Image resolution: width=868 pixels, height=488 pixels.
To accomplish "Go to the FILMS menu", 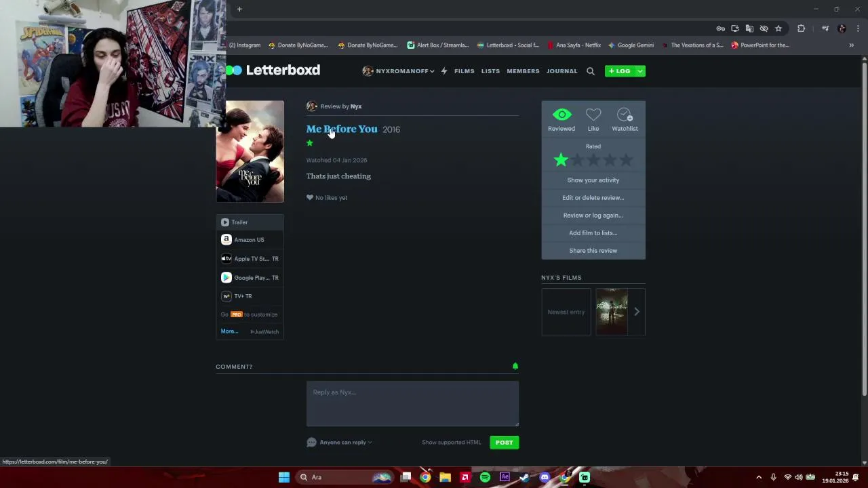I will [465, 70].
